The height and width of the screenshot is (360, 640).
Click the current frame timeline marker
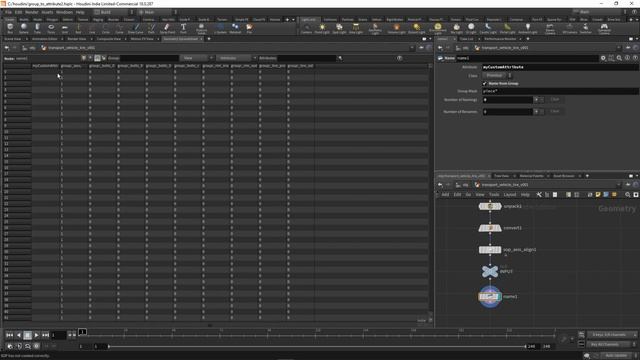(x=82, y=332)
